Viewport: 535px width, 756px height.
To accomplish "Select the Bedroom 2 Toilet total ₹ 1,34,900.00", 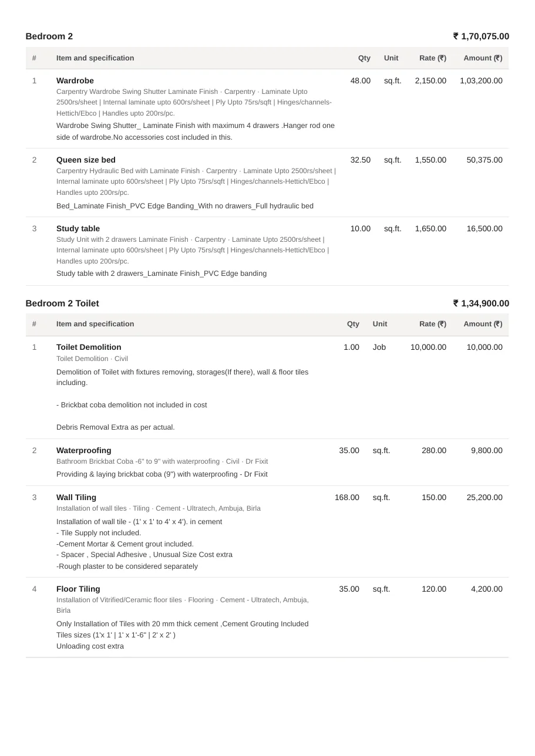I will point(481,303).
